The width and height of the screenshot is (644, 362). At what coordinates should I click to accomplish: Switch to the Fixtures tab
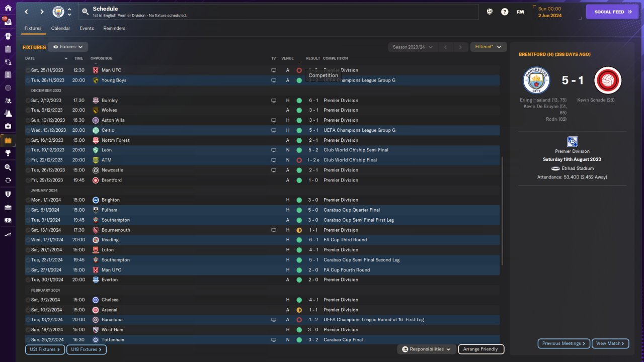pyautogui.click(x=33, y=28)
